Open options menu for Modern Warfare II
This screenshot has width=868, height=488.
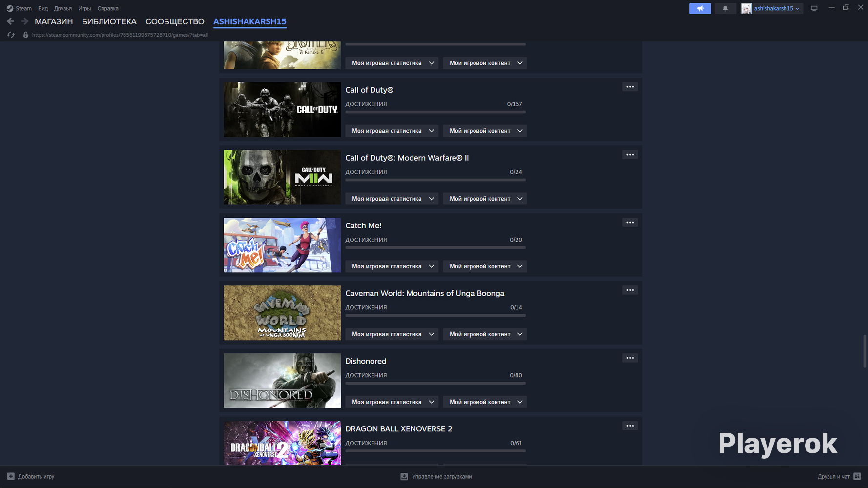[630, 155]
